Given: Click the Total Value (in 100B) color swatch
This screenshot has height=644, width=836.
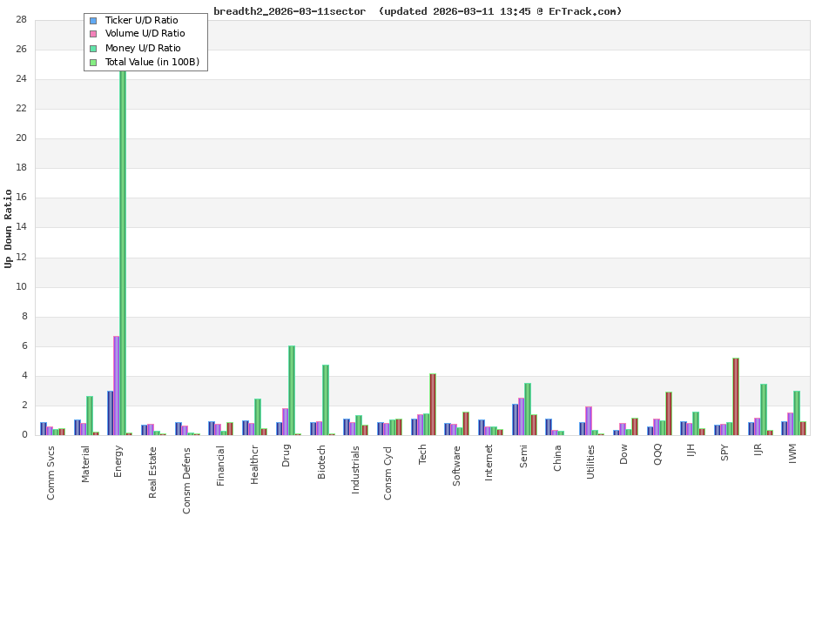Looking at the screenshot, I should [x=92, y=62].
